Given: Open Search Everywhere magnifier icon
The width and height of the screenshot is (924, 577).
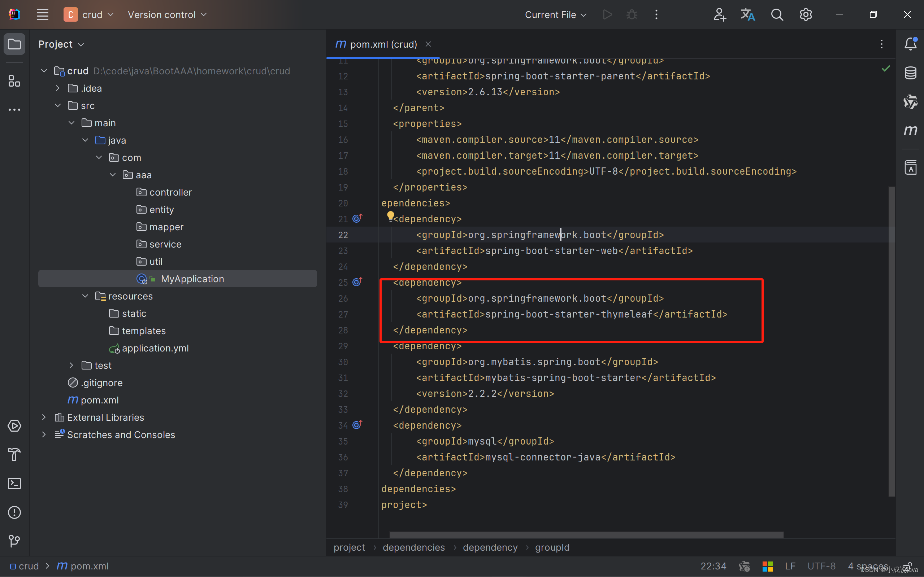Looking at the screenshot, I should (x=777, y=14).
